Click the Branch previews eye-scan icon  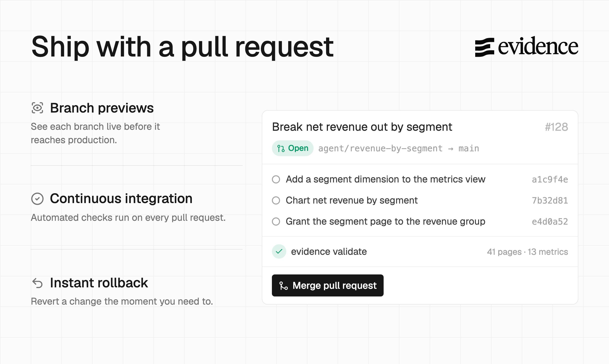[37, 108]
